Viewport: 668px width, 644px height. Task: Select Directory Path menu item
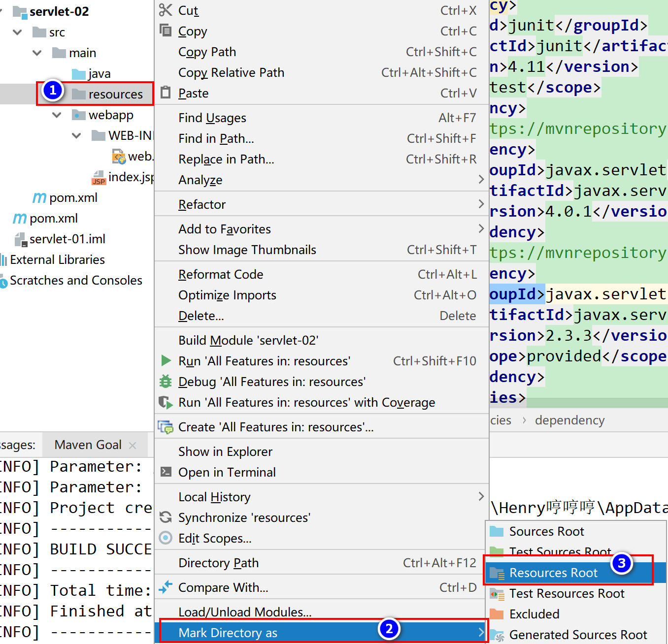(x=321, y=563)
